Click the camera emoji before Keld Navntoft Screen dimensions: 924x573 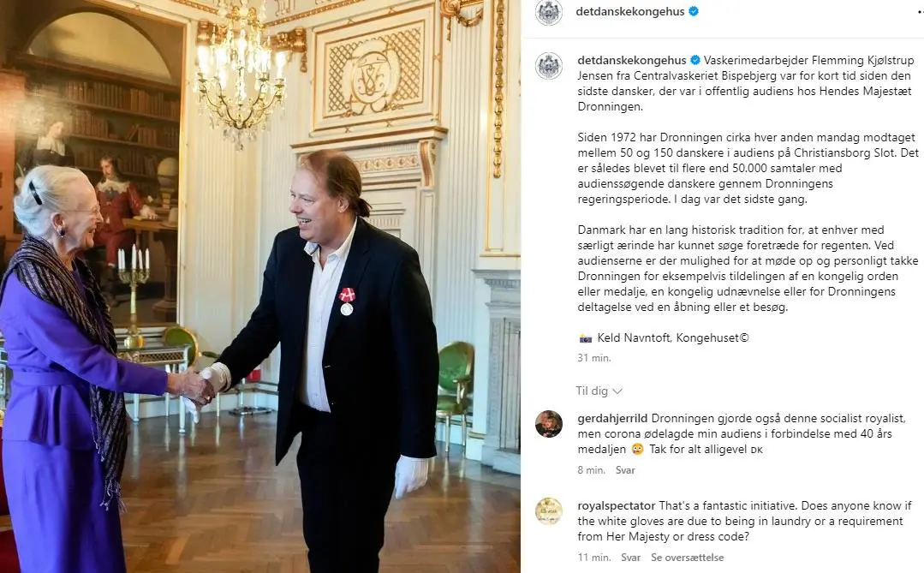pos(585,338)
